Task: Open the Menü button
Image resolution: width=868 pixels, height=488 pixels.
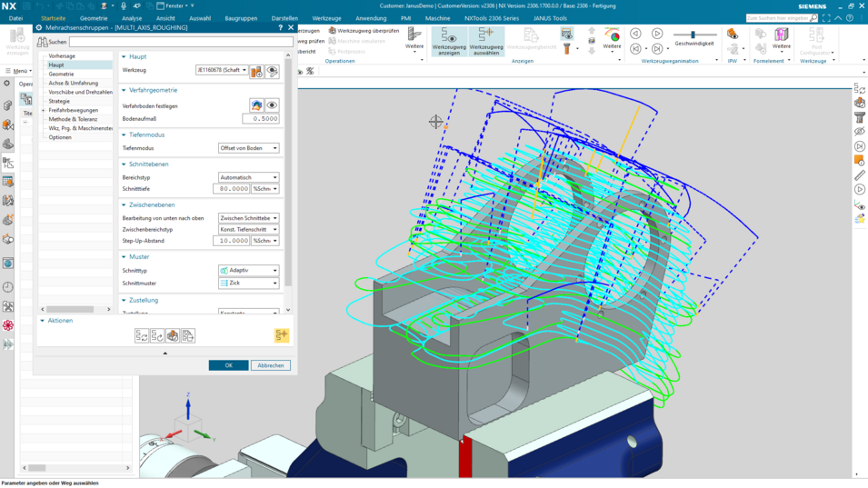Action: click(x=19, y=71)
